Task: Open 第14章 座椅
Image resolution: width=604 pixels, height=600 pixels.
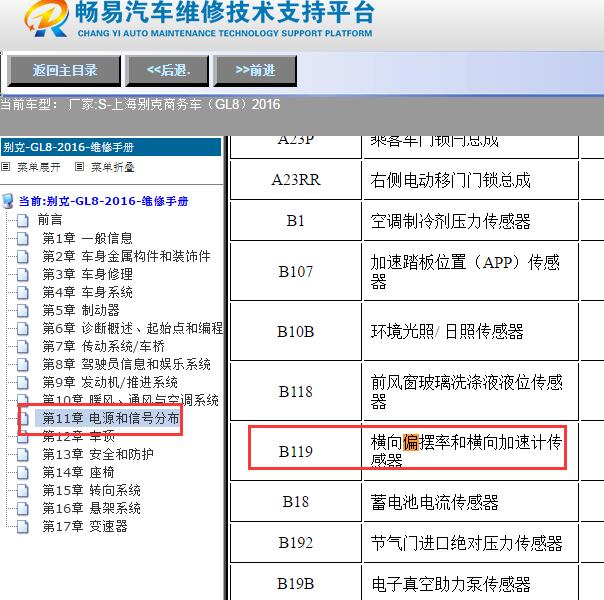Action: tap(78, 472)
